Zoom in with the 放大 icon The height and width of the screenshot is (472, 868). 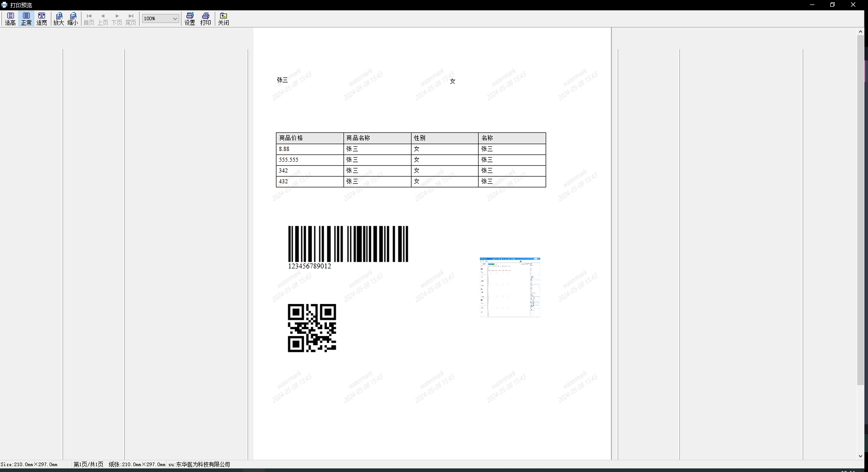(59, 19)
